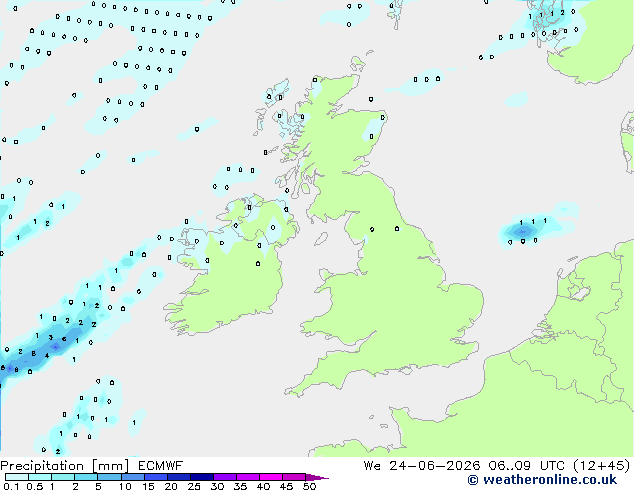The width and height of the screenshot is (634, 490).
Task: Click the 'Precipitation [mm]' title text
Action: click(x=65, y=466)
